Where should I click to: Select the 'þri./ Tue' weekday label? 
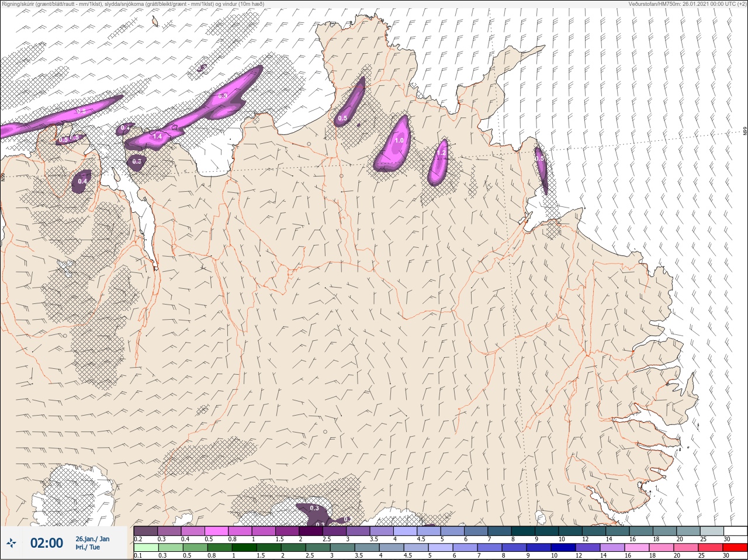pyautogui.click(x=88, y=547)
